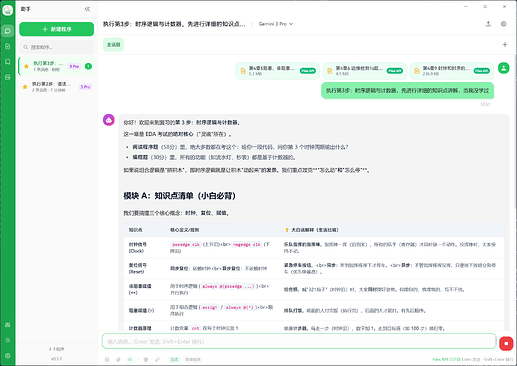Click the 12:51 message timestamp
This screenshot has height=366, width=517.
[485, 104]
